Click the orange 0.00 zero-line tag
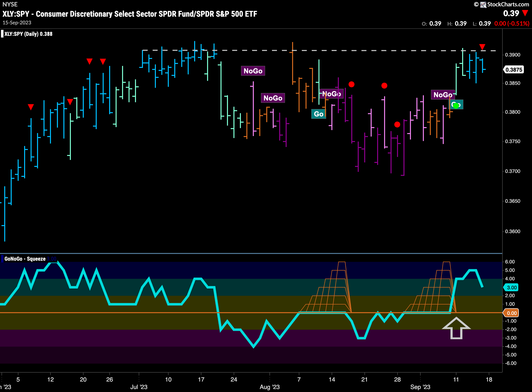This screenshot has height=392, width=532. (511, 313)
